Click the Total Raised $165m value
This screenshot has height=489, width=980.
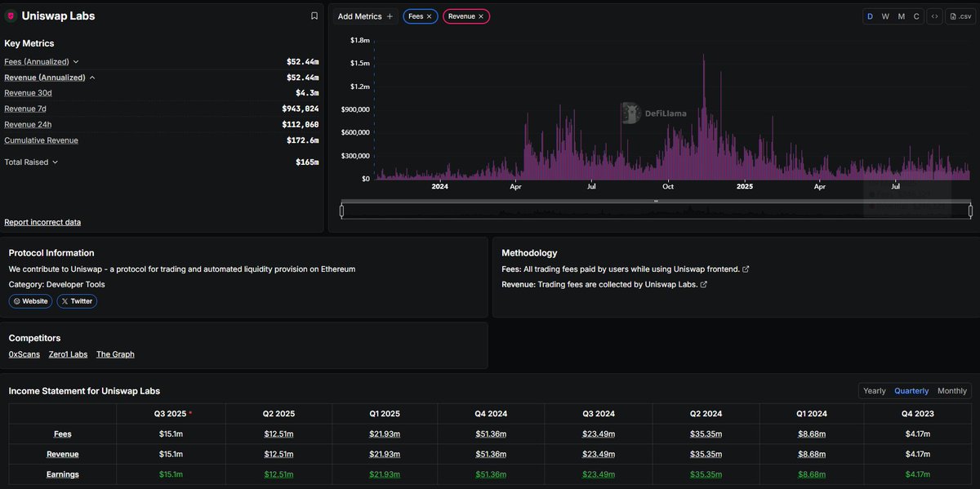tap(307, 162)
